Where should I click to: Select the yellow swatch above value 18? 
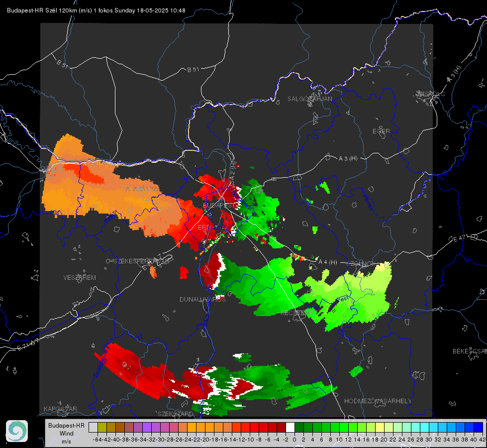tap(380, 427)
